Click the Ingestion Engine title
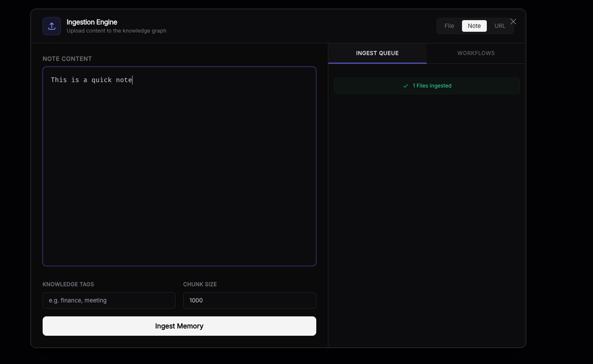Image resolution: width=593 pixels, height=364 pixels. click(92, 22)
